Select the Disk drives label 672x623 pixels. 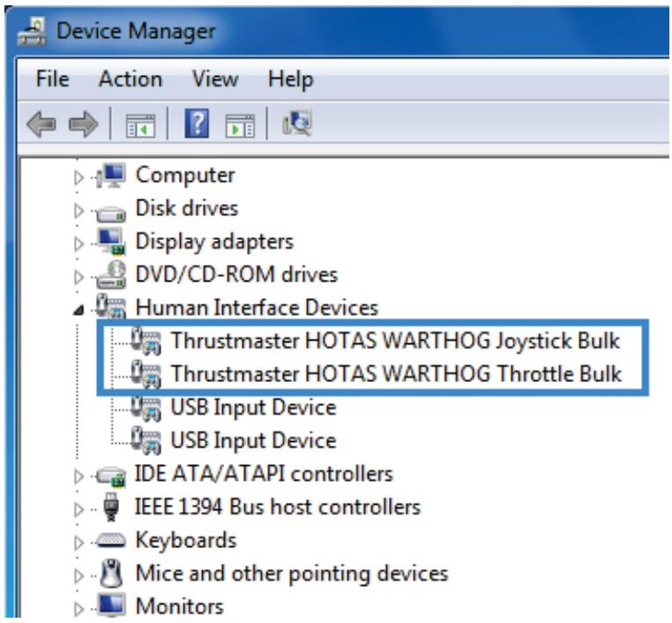pyautogui.click(x=187, y=208)
